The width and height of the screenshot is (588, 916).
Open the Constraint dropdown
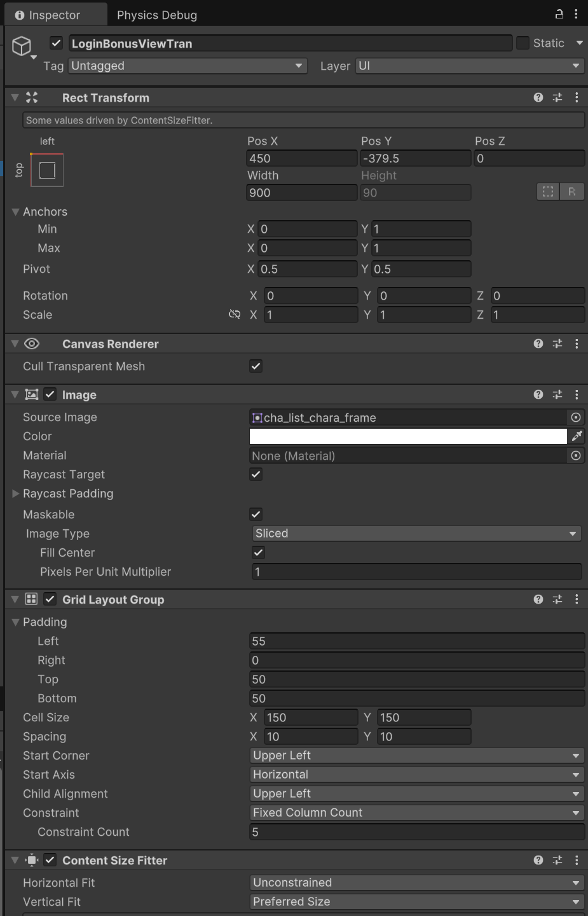[x=416, y=813]
